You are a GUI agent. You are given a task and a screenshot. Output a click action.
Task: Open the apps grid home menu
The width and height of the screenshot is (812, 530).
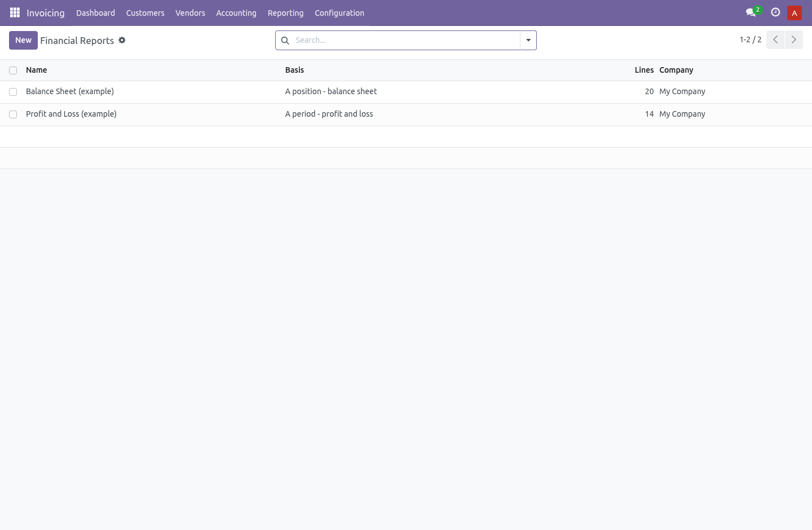(15, 12)
